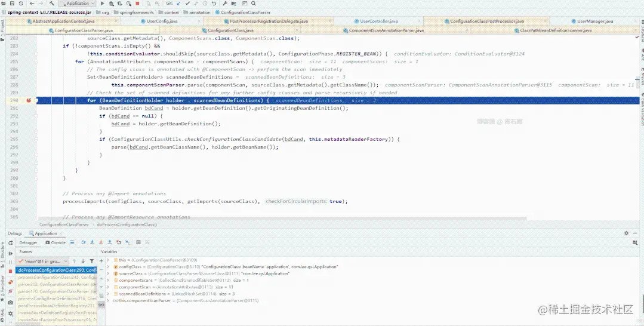Open debug panel settings gear in the sidebar
Viewport: 644px width, 326px height.
pos(11,313)
